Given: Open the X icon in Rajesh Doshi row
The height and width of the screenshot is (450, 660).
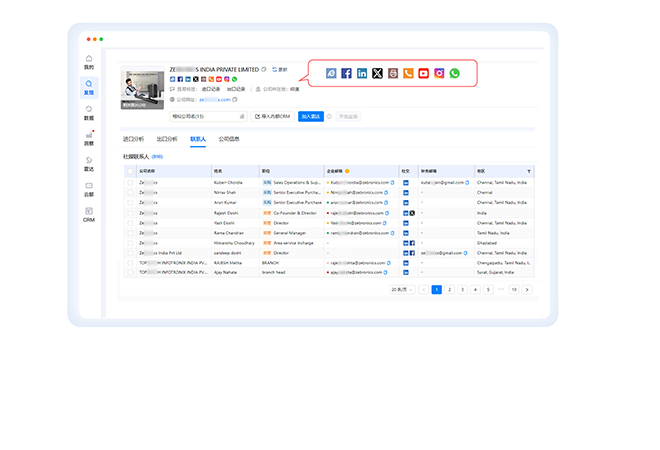Looking at the screenshot, I should click(412, 213).
